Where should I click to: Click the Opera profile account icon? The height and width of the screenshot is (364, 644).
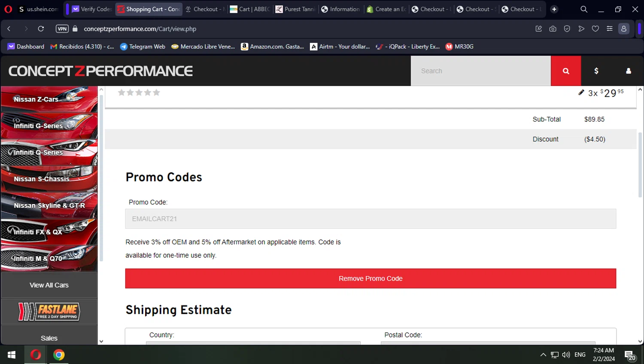coord(624,29)
